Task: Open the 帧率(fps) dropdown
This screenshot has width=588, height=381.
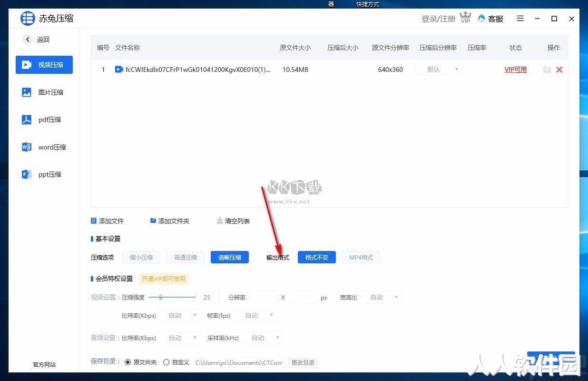Action: [x=255, y=315]
